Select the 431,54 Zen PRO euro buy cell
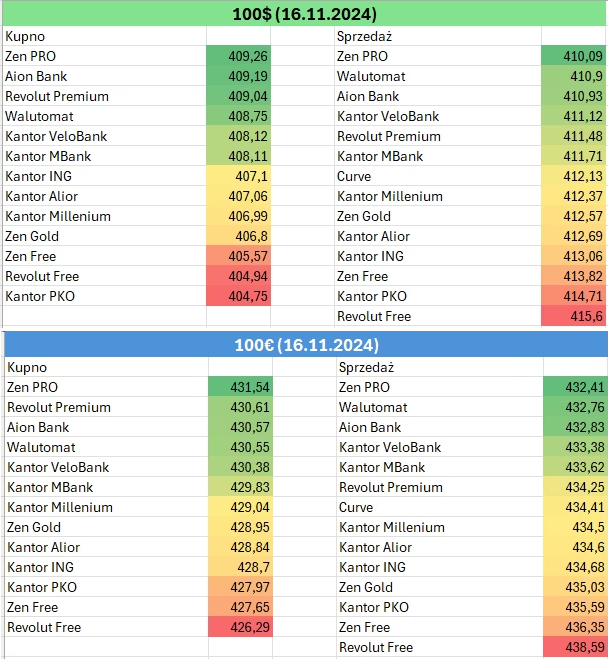This screenshot has width=608, height=661. click(241, 387)
